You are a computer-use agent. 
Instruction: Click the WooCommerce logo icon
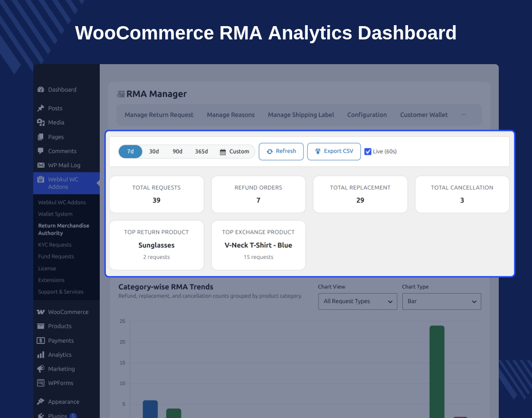click(x=41, y=312)
